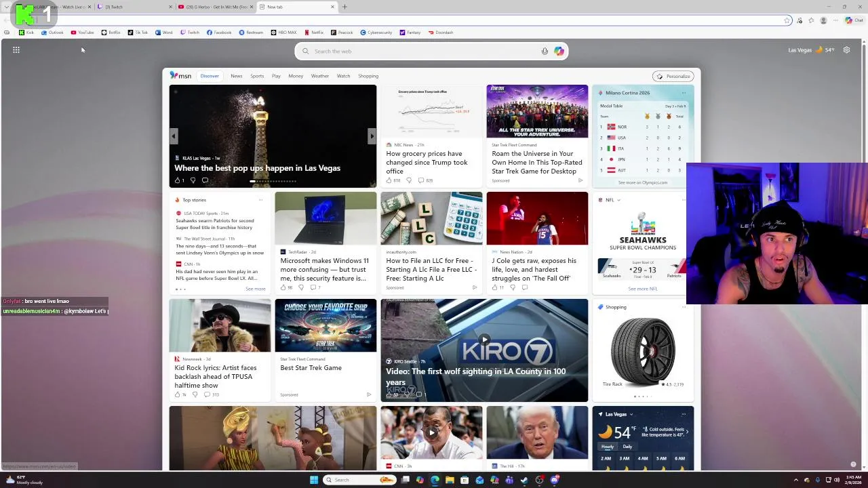Open the BotRix bookmark

coord(111,33)
